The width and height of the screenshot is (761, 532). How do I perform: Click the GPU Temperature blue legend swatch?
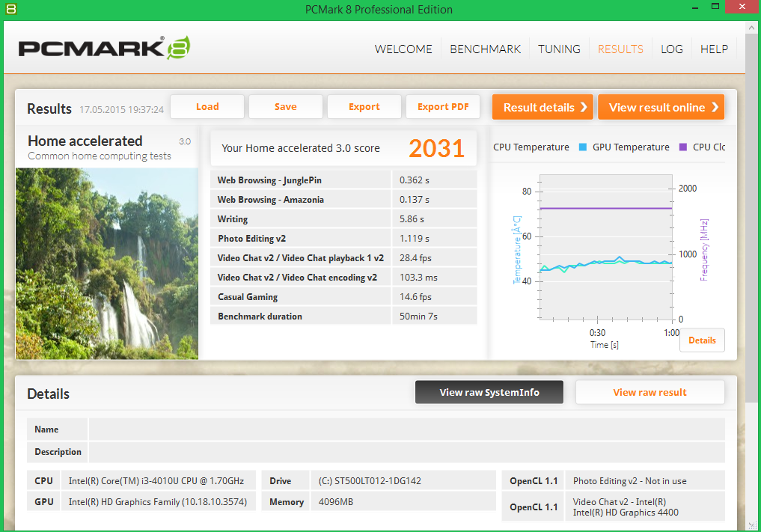coord(583,147)
